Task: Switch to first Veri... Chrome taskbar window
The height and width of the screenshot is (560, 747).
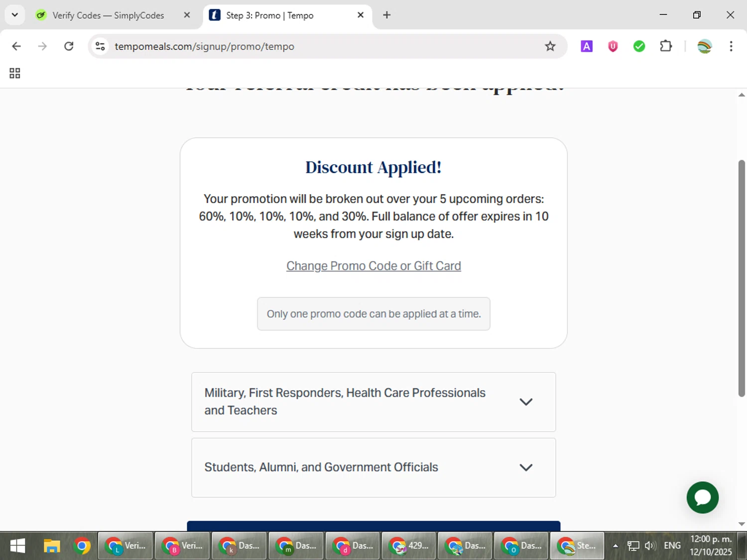Action: [x=125, y=546]
